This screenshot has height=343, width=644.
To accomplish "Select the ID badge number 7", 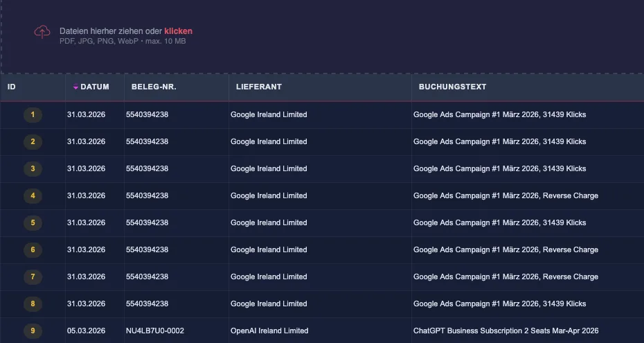I will tap(33, 277).
